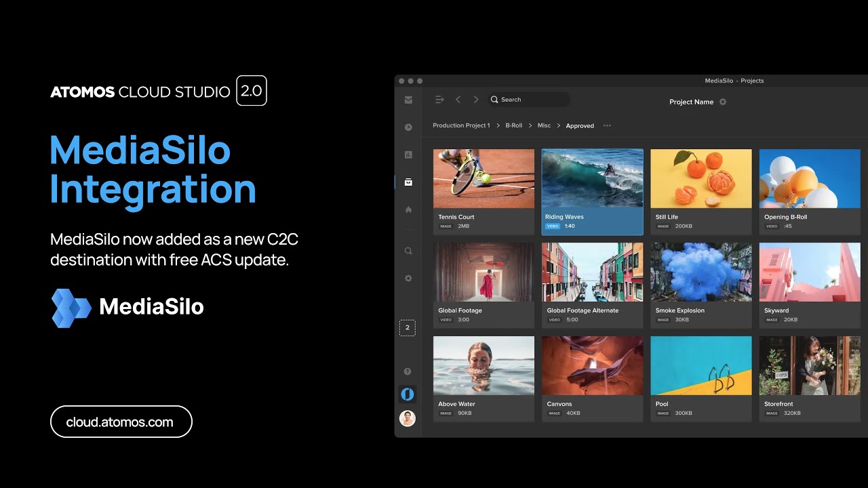Select the Approved breadcrumb
Viewport: 868px width, 488px height.
(x=580, y=125)
